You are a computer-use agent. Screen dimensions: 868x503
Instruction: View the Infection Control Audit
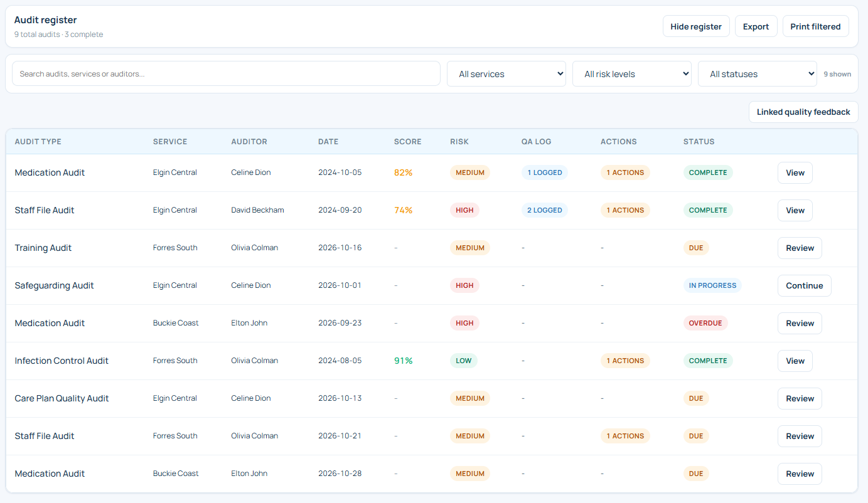click(795, 361)
